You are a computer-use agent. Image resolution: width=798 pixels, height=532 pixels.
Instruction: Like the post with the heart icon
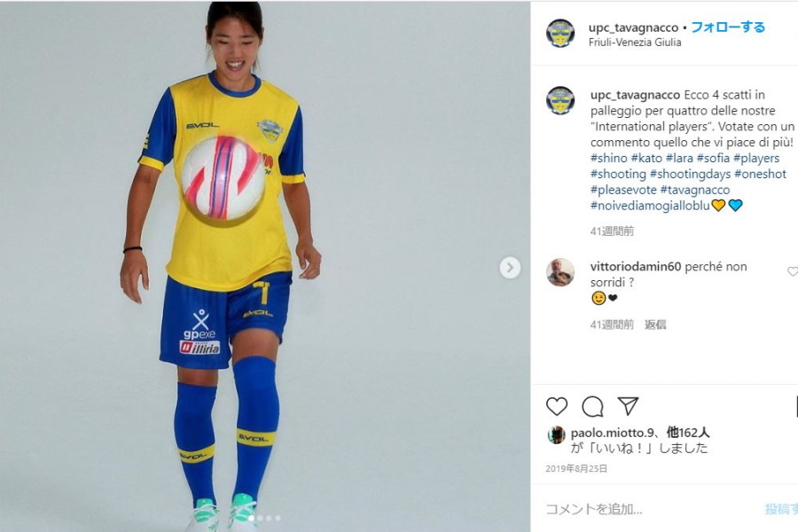(556, 406)
